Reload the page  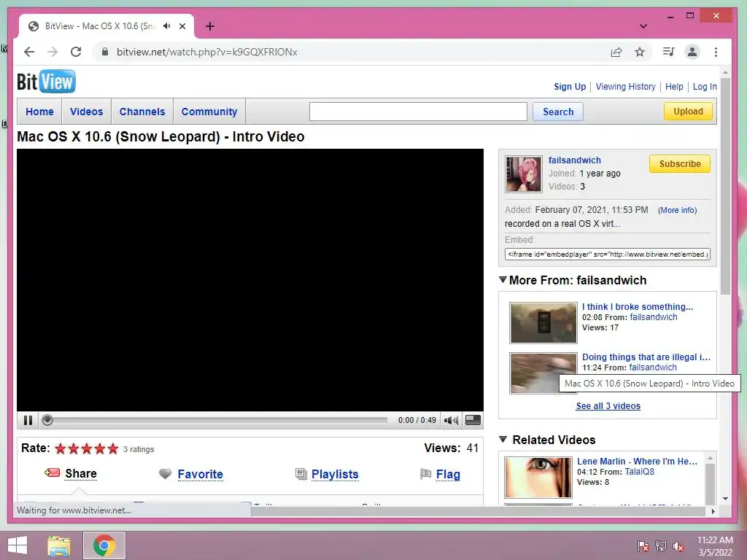click(x=76, y=52)
